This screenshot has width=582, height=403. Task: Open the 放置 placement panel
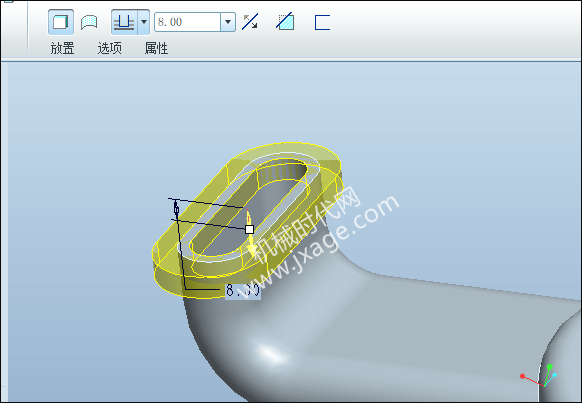62,48
